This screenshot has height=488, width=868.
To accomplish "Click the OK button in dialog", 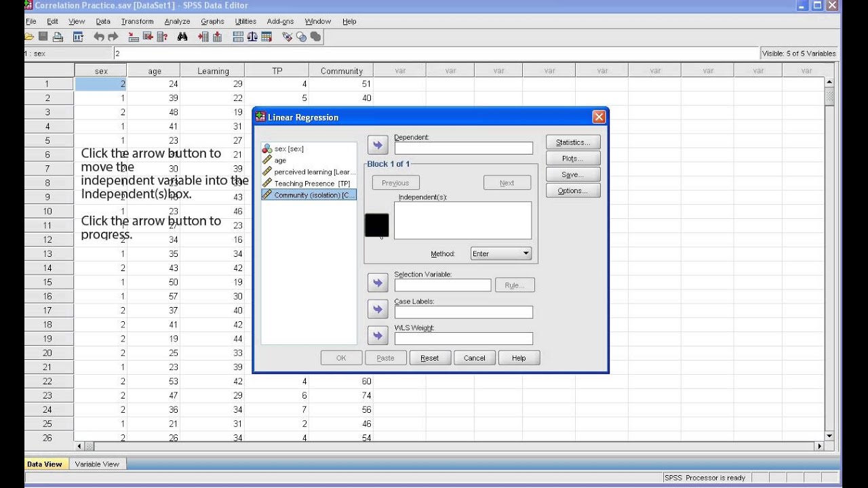I will coord(341,358).
